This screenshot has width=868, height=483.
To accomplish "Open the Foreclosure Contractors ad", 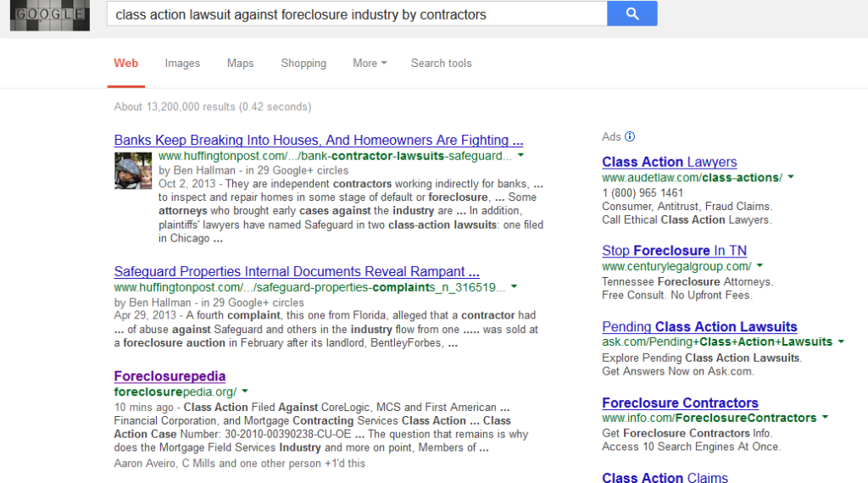I will 681,402.
